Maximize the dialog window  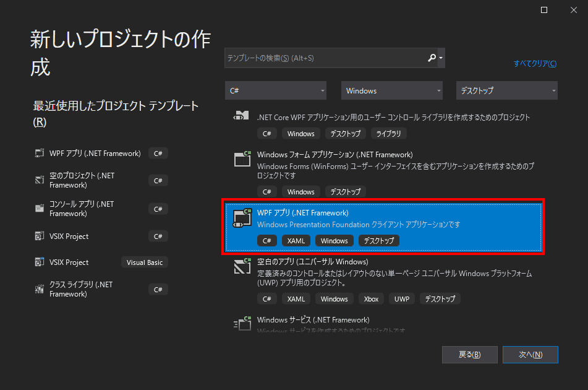(x=543, y=10)
